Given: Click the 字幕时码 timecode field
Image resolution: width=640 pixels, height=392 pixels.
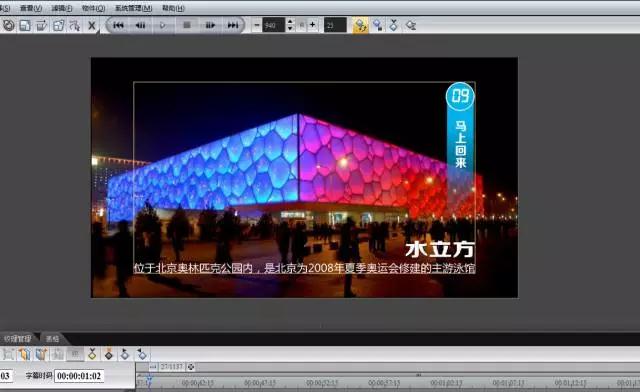Looking at the screenshot, I should pos(79,376).
